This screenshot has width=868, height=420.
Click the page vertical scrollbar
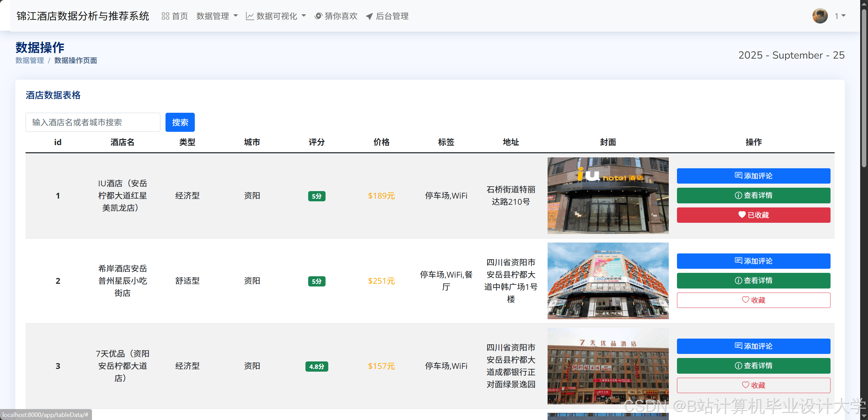(x=864, y=89)
